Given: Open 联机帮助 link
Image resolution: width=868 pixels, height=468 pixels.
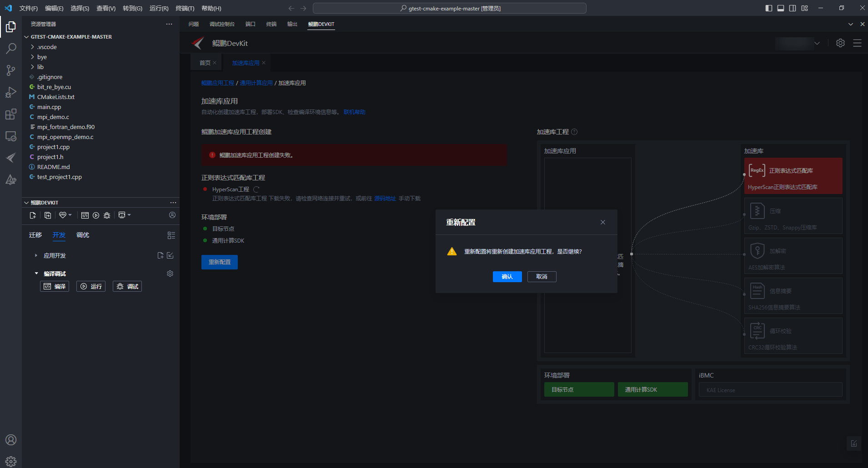Looking at the screenshot, I should coord(355,112).
